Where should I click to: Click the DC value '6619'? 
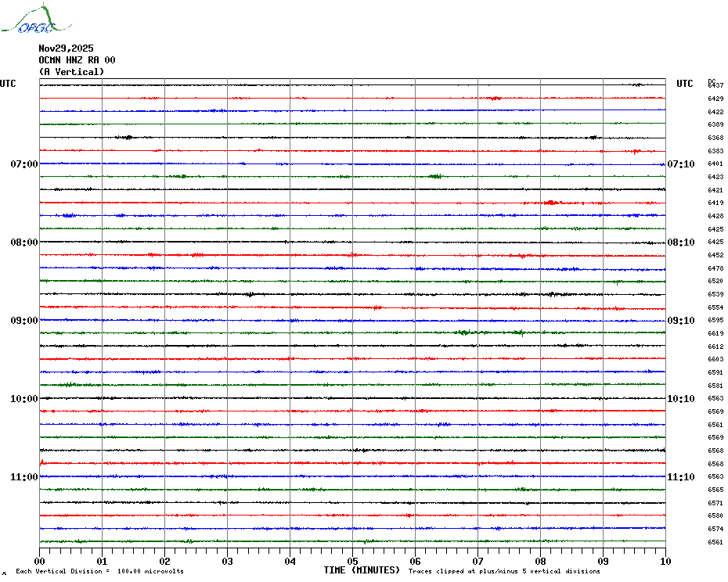(x=716, y=334)
